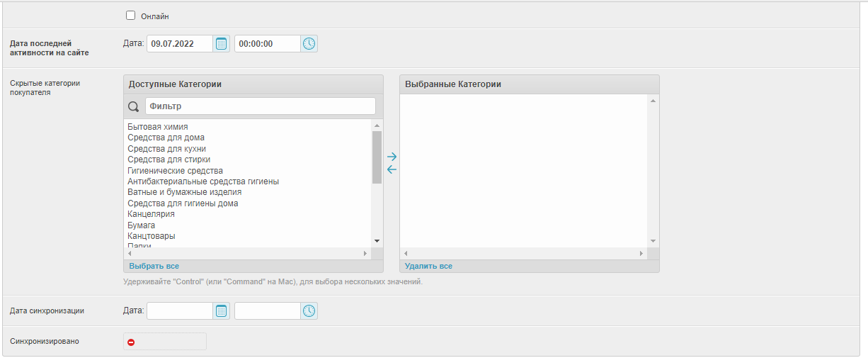Click right arrow to add selected category
This screenshot has height=358, width=868.
392,157
